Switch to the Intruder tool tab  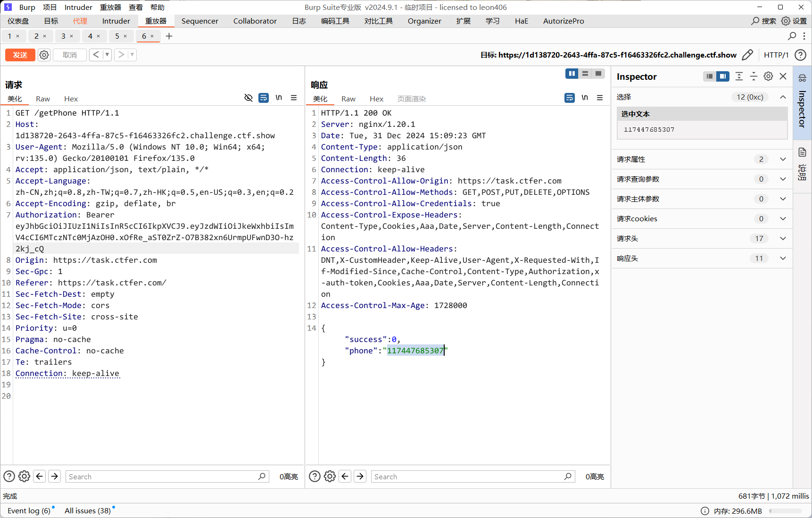[116, 21]
